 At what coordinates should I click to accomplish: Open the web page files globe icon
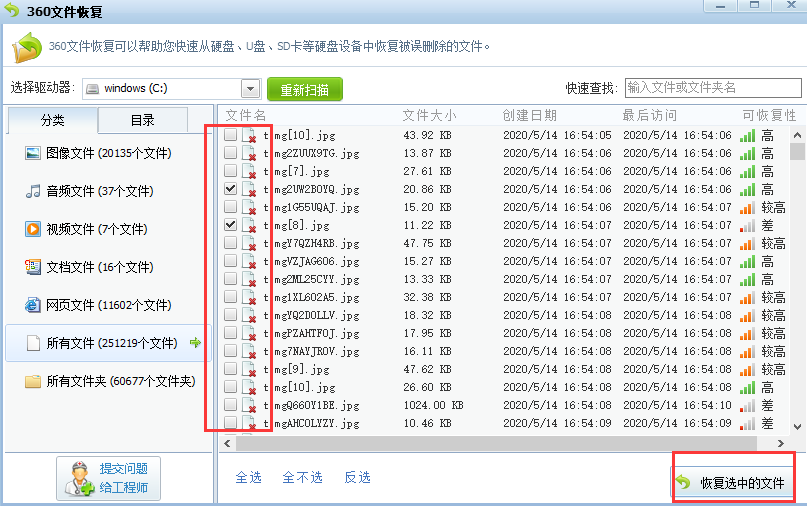[33, 305]
